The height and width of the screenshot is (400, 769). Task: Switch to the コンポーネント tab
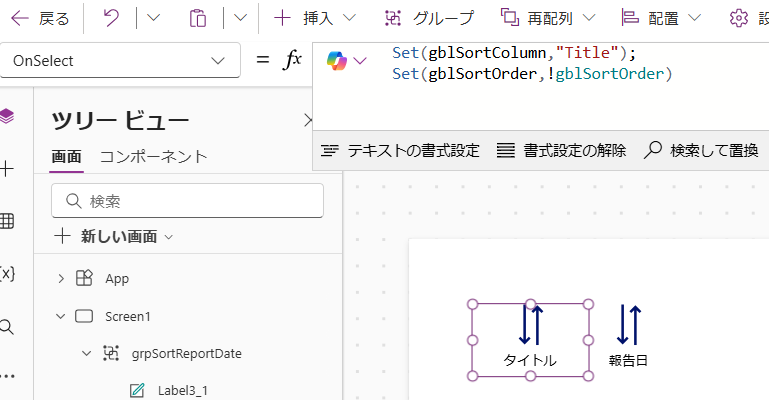[154, 157]
